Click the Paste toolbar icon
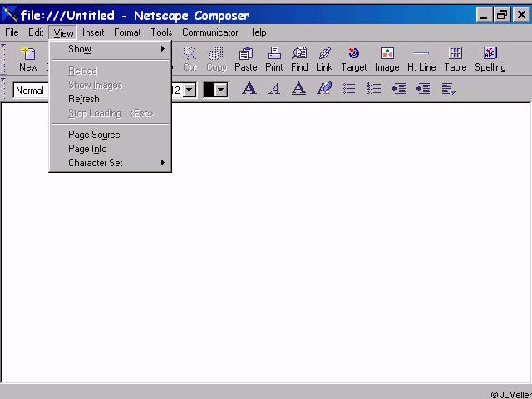Screen dimensions: 532x399 (246, 59)
